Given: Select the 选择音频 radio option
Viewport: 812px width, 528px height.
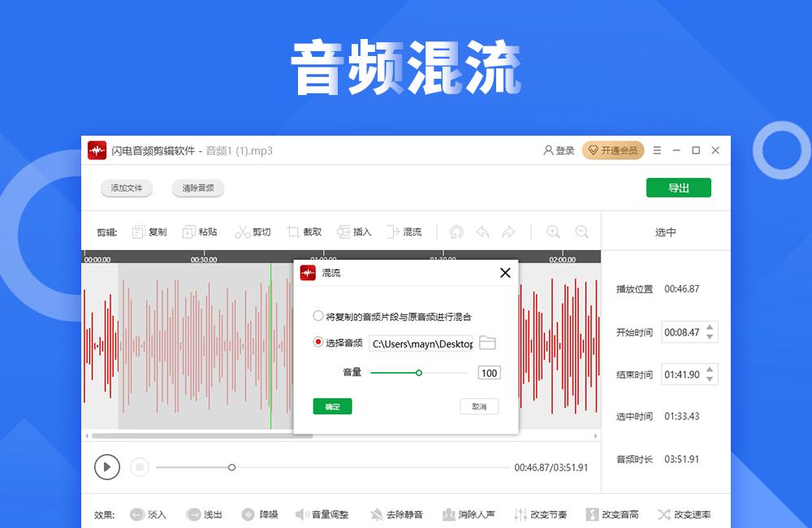Looking at the screenshot, I should [338, 343].
